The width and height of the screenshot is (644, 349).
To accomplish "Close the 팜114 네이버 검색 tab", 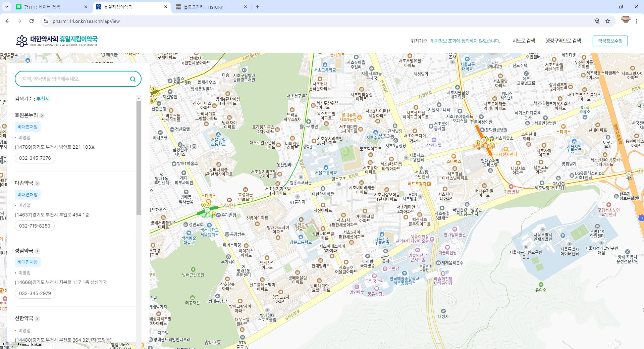I will [x=86, y=7].
